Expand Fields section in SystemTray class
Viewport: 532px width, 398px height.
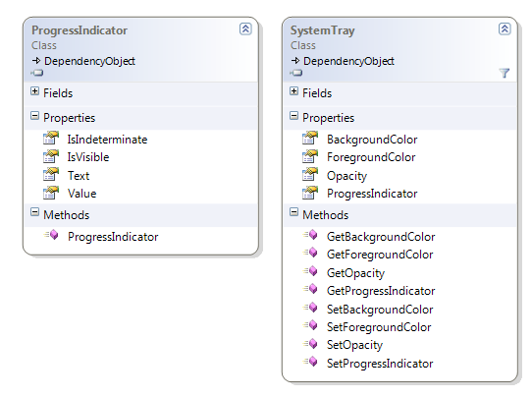(x=293, y=91)
